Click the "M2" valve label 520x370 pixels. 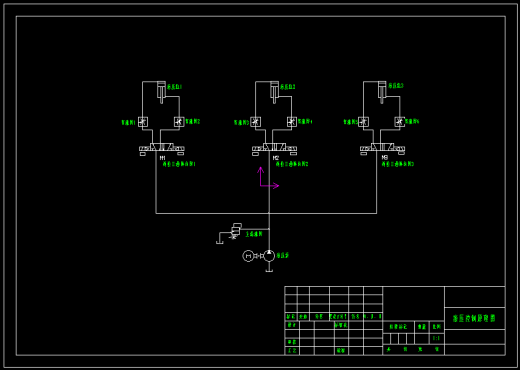(x=276, y=158)
